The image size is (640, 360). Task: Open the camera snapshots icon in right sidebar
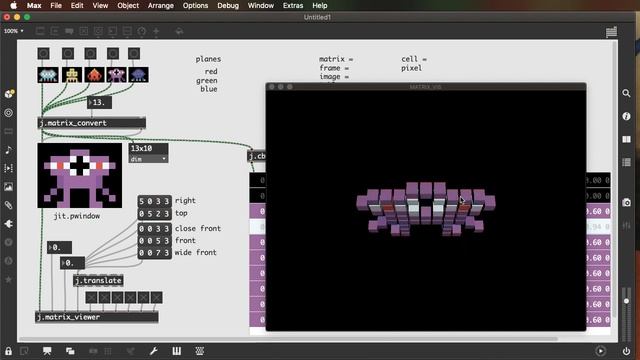coord(626,202)
